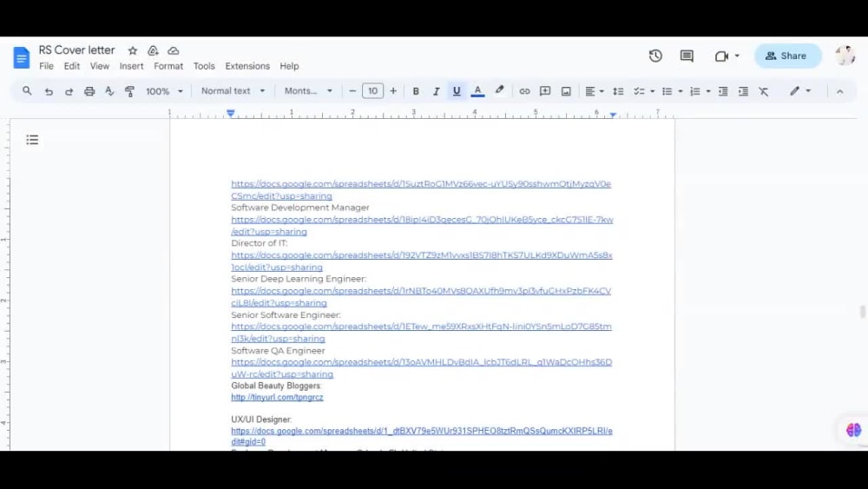Image resolution: width=868 pixels, height=489 pixels.
Task: Click the Share button
Action: coord(787,56)
